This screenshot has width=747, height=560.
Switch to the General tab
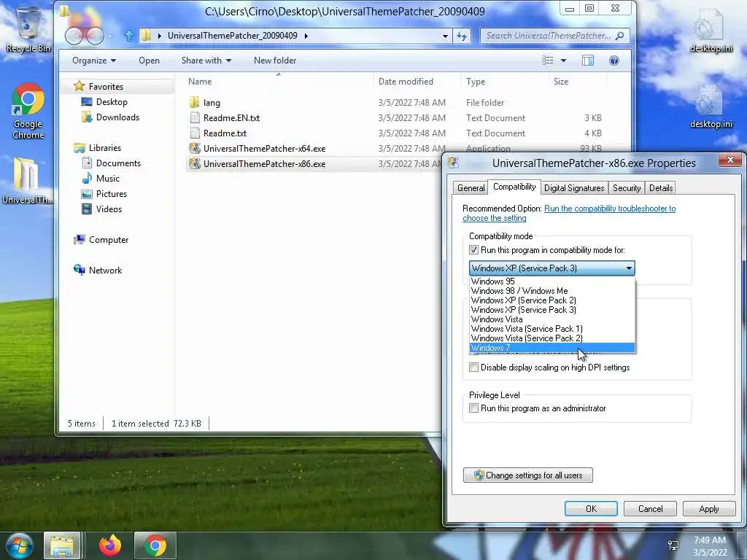click(471, 187)
